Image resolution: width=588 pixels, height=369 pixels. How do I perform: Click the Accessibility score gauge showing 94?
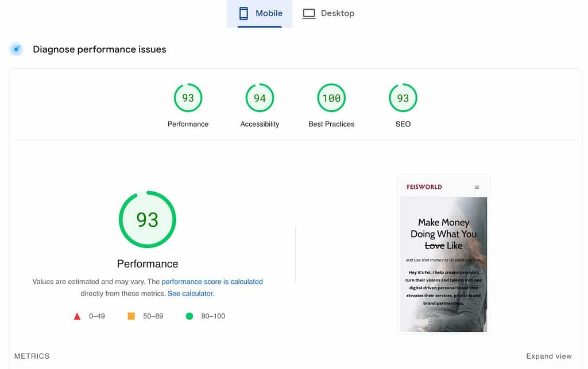pos(260,98)
